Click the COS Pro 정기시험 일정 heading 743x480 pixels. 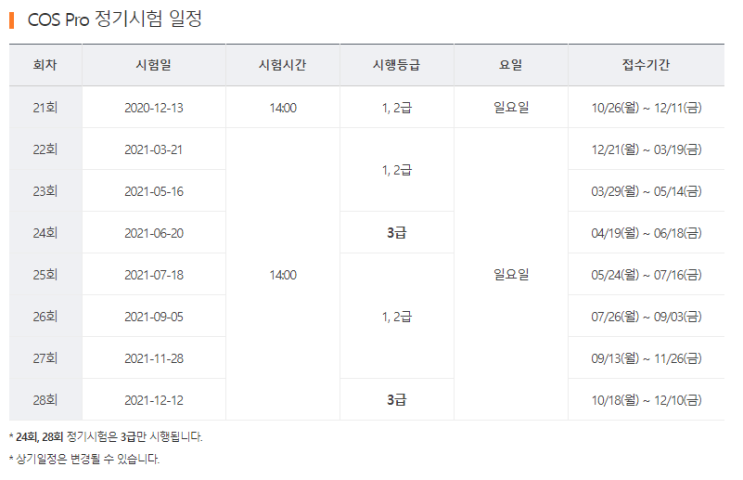point(115,19)
